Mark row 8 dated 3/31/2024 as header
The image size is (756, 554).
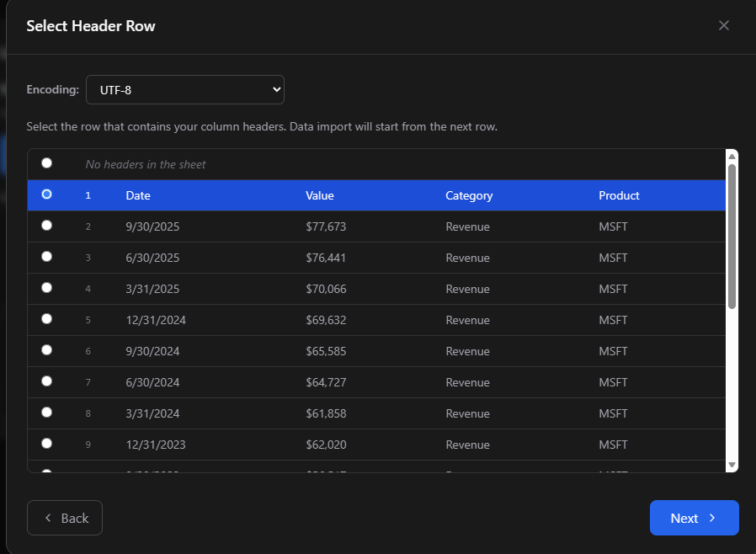46,413
